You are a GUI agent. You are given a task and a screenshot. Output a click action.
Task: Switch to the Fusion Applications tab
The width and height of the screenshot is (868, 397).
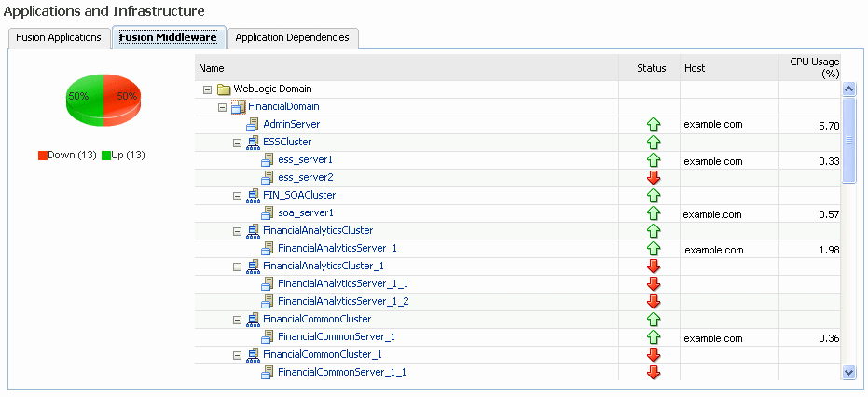click(59, 37)
